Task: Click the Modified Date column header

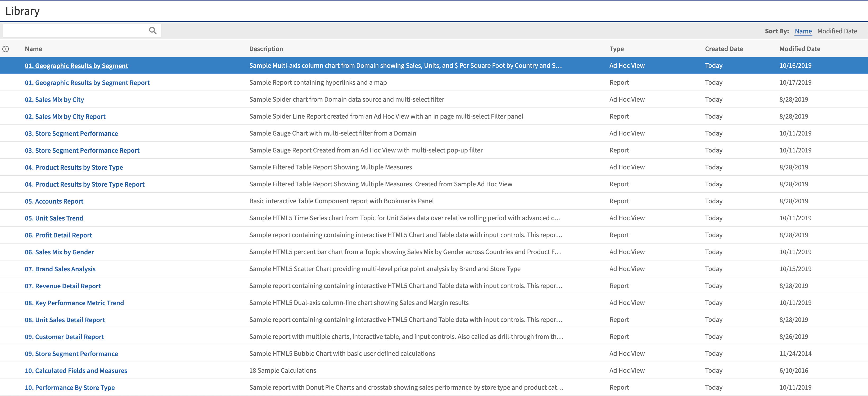Action: 800,49
